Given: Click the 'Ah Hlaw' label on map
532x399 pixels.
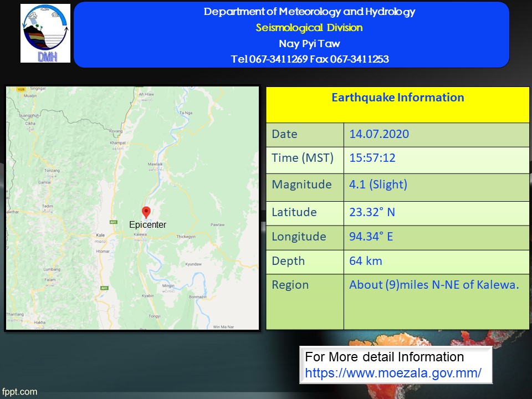Looking at the screenshot, I should pos(146,94).
